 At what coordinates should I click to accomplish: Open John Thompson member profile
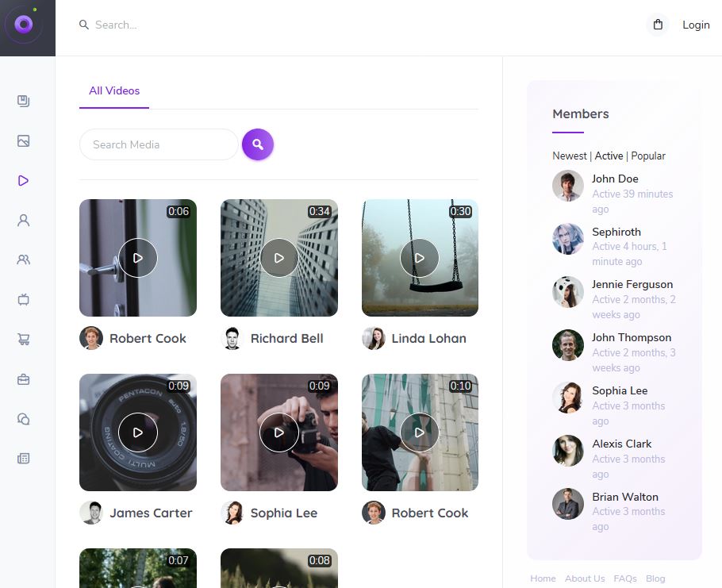click(632, 337)
